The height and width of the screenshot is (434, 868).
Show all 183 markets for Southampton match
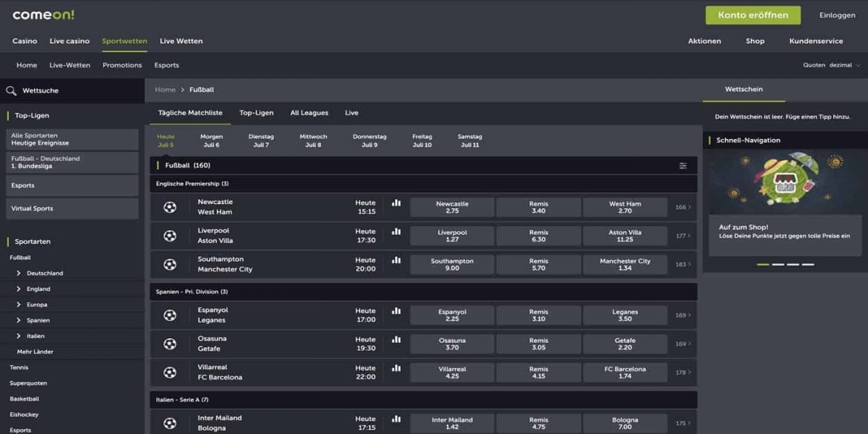click(x=683, y=265)
